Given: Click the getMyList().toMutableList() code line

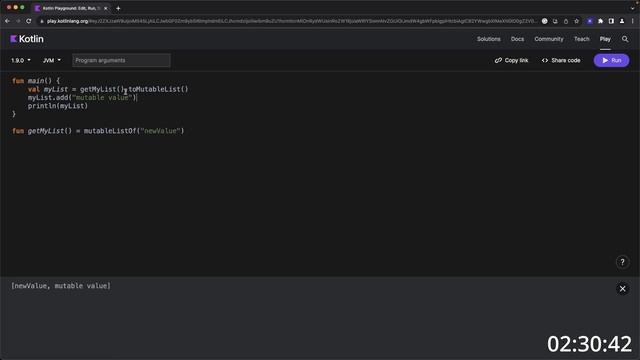Looking at the screenshot, I should click(x=108, y=89).
